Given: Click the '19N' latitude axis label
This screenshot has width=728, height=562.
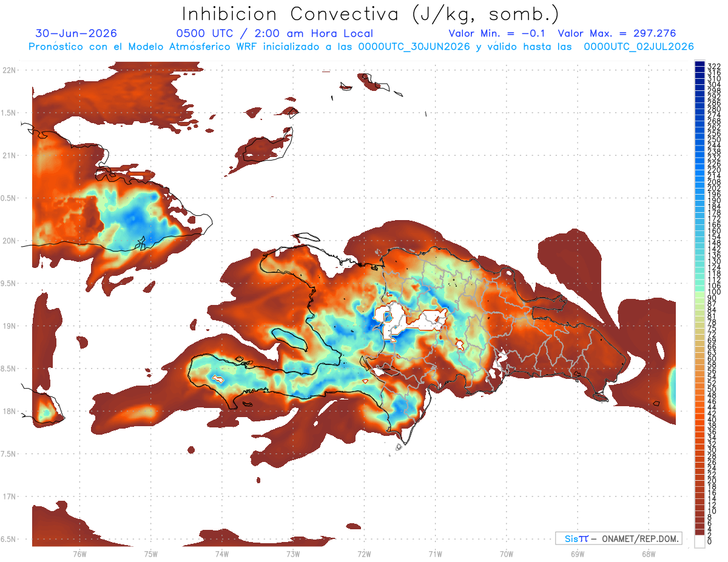Looking at the screenshot, I should pos(8,326).
